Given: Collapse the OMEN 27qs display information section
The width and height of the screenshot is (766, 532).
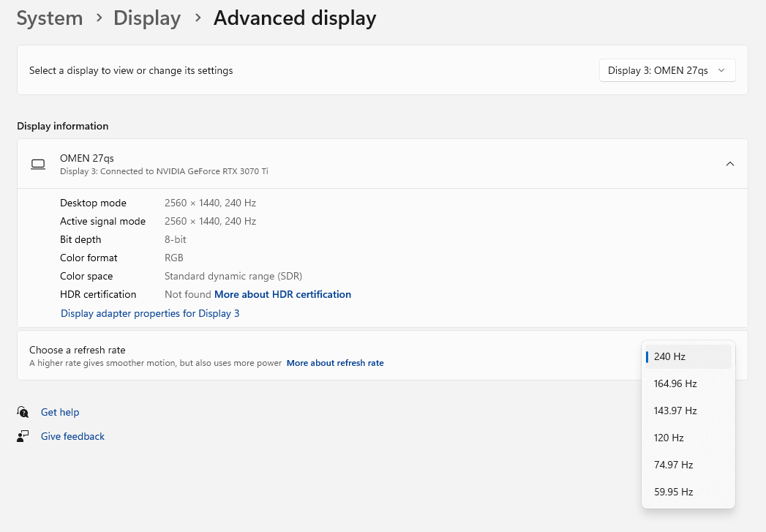Looking at the screenshot, I should (729, 164).
